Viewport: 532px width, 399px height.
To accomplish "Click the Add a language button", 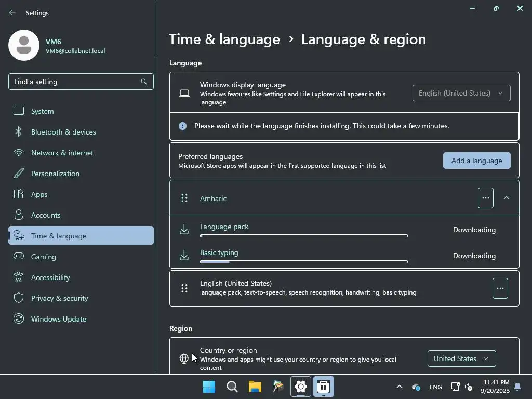I will click(x=477, y=161).
